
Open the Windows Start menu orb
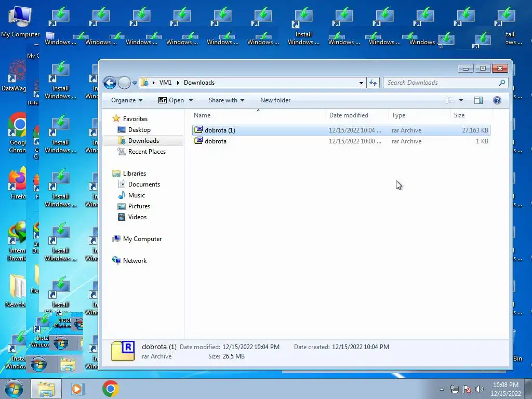pos(14,389)
